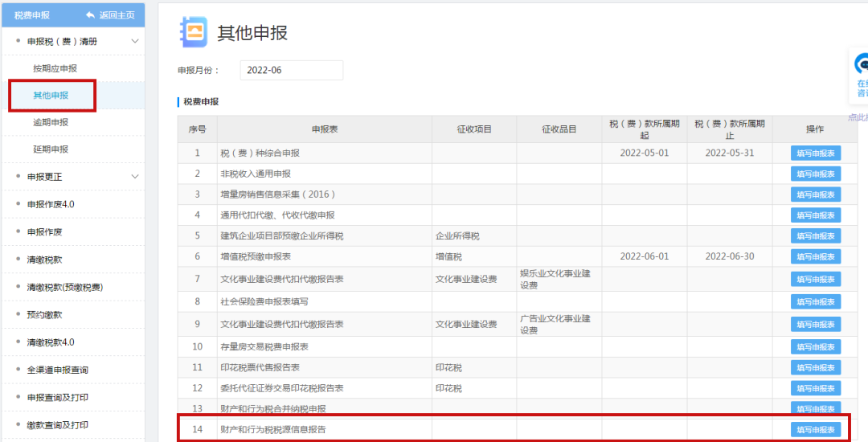Select 其他申报 in the sidebar
This screenshot has height=442, width=868.
[51, 96]
